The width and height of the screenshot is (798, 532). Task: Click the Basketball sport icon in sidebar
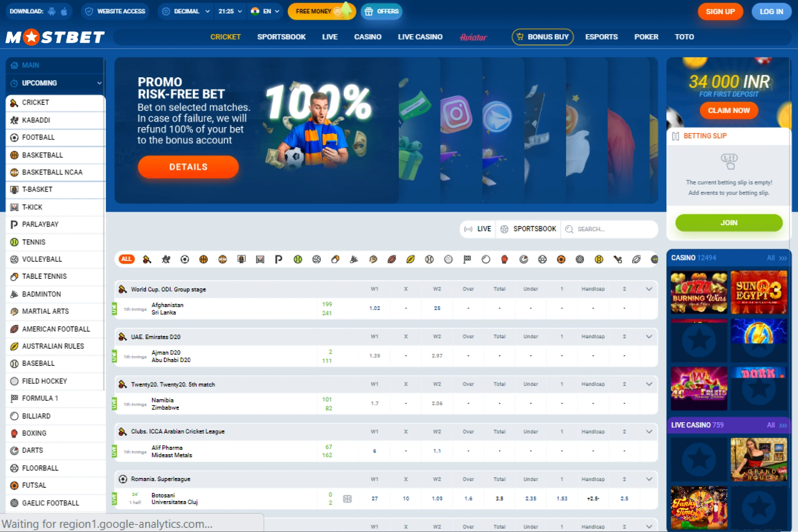click(14, 155)
